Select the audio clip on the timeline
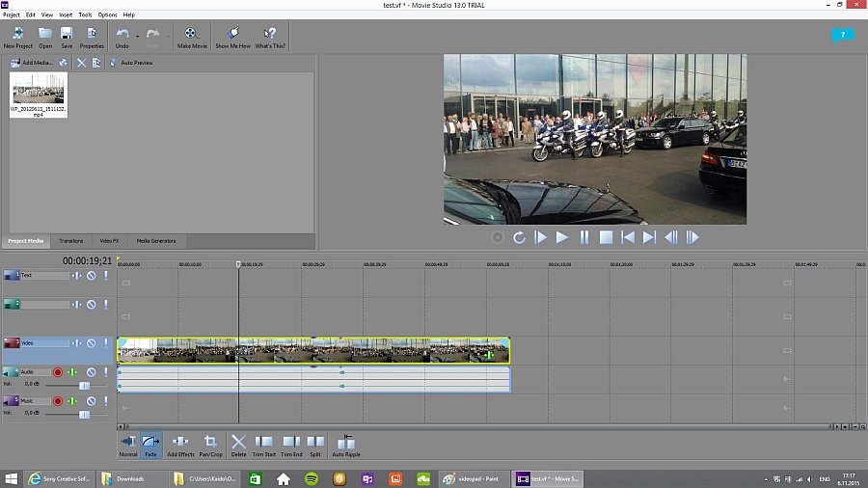Screen dimensions: 868x488 313,379
